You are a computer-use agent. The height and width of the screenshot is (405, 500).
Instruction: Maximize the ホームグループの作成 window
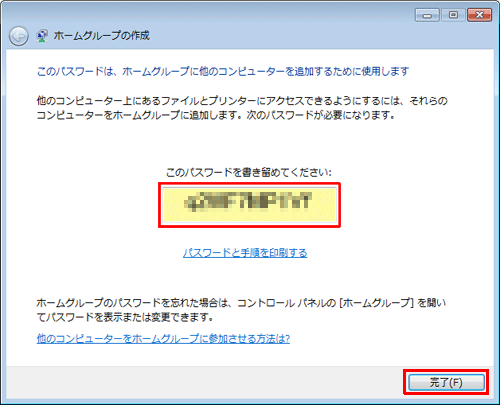click(453, 15)
